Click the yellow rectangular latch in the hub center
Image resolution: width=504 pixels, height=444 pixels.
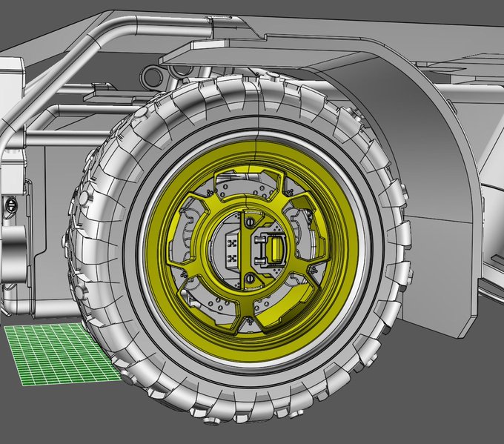coord(275,249)
